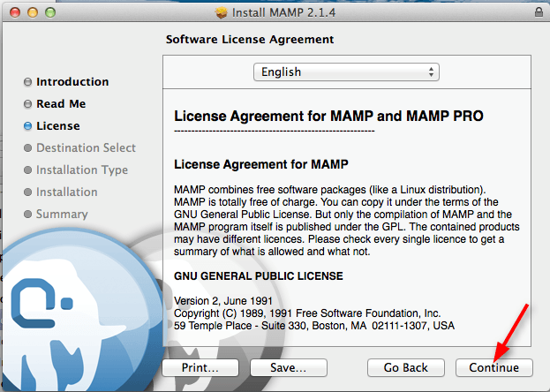Image resolution: width=550 pixels, height=392 pixels.
Task: Click the Read Me step bullet
Action: tap(27, 104)
